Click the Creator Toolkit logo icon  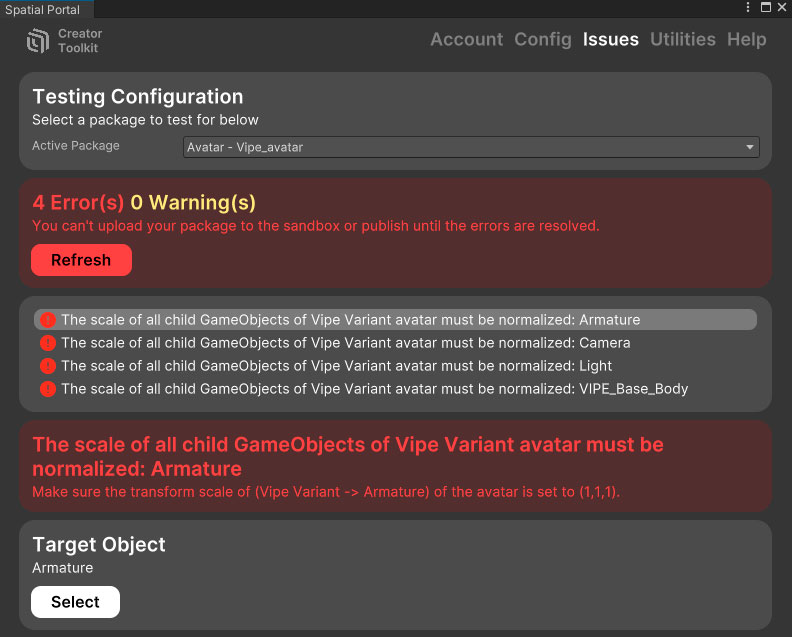38,41
